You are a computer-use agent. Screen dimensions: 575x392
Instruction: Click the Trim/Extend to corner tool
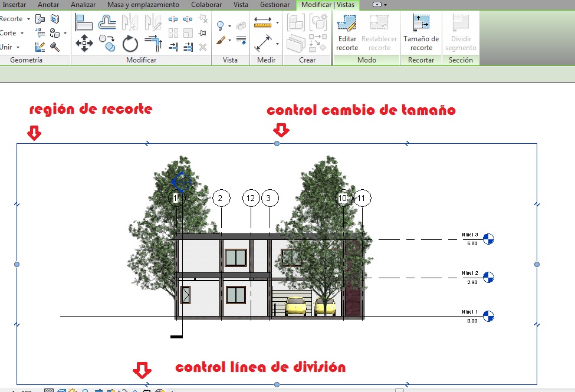coord(153,44)
